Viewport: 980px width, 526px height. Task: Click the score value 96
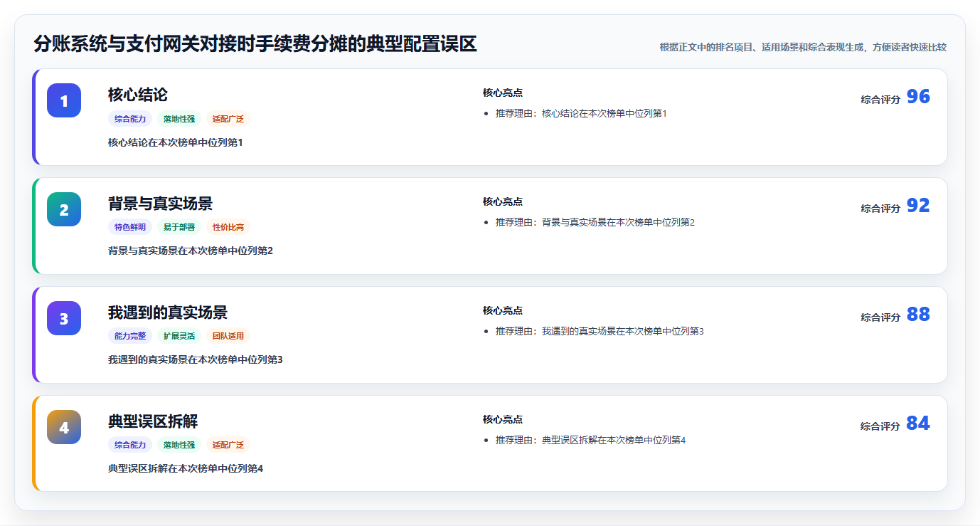pyautogui.click(x=918, y=97)
